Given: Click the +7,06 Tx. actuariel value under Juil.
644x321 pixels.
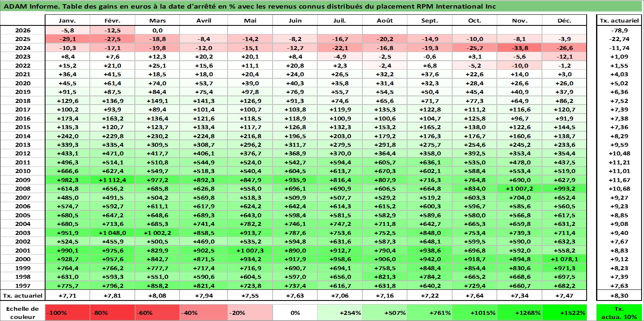Looking at the screenshot, I should click(340, 295).
